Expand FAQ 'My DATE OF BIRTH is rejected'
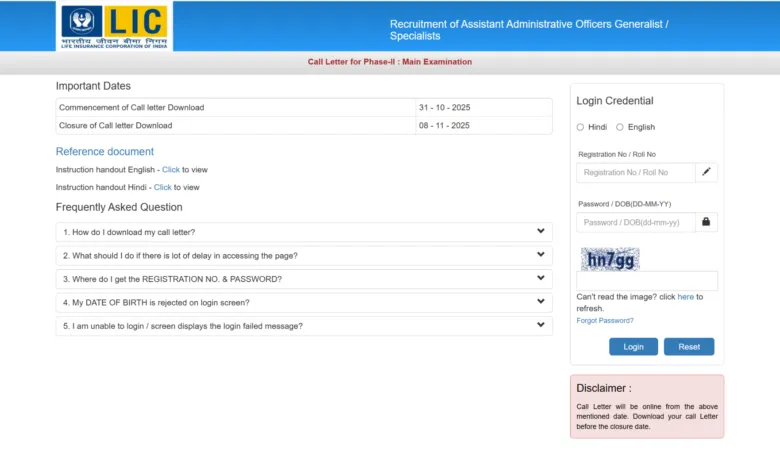The image size is (780, 470). click(304, 302)
